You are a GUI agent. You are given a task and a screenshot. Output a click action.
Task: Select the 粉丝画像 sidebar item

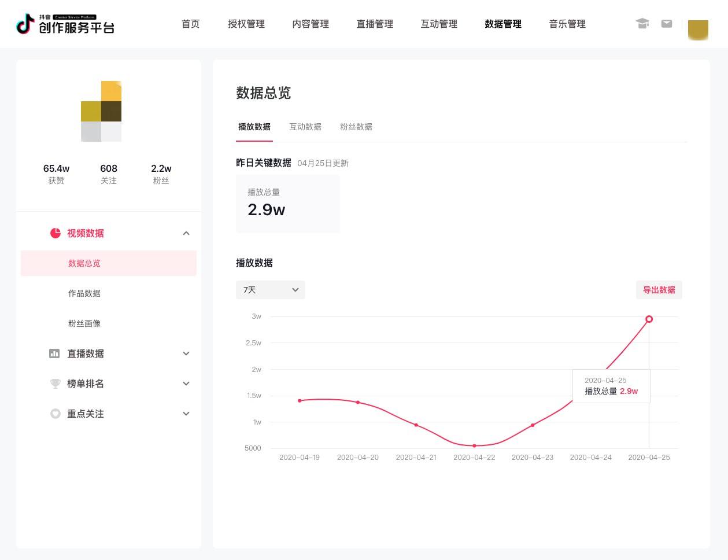[x=84, y=323]
